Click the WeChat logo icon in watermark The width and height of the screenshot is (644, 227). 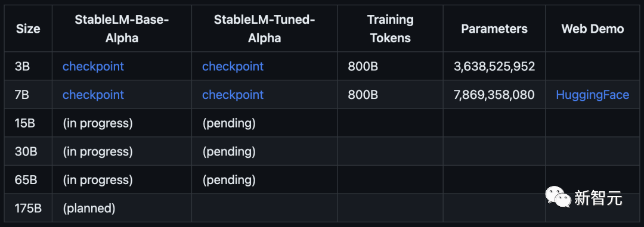[558, 197]
